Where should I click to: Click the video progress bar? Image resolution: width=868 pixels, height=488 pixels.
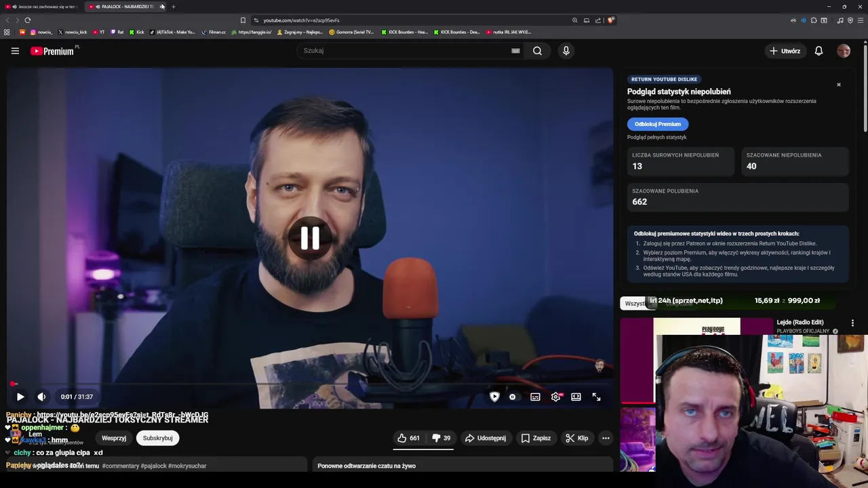coord(310,384)
